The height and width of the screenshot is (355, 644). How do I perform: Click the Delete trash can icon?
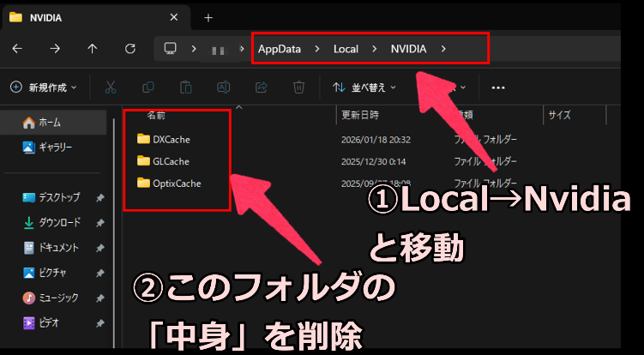point(298,87)
